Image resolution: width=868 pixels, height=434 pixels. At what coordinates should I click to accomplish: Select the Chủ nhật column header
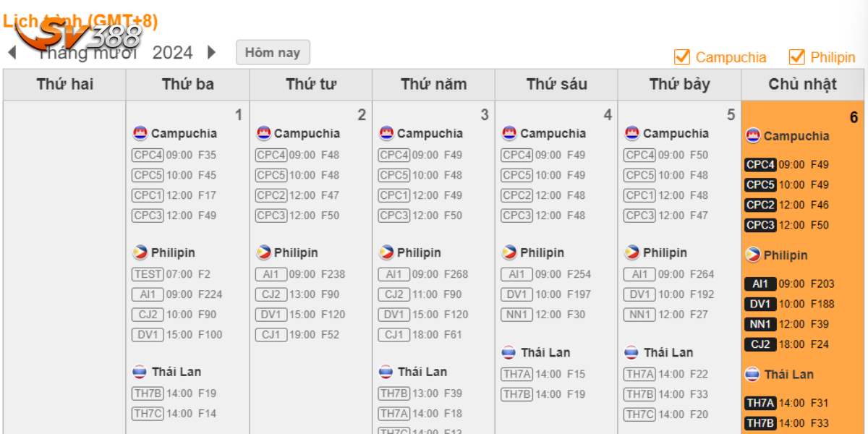[803, 85]
